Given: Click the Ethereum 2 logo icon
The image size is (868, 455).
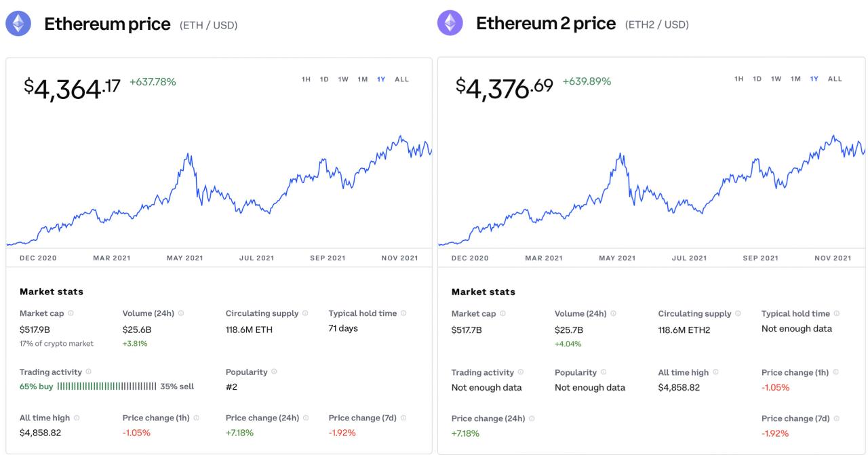Looking at the screenshot, I should [x=450, y=24].
